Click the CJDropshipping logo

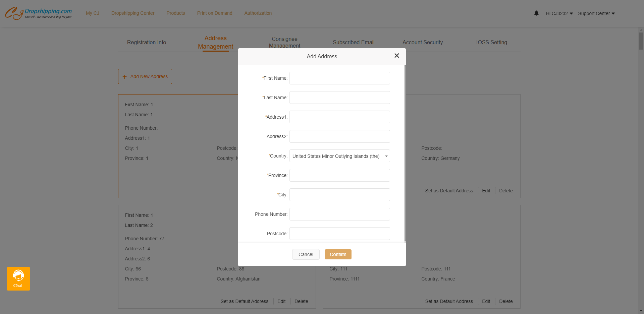click(39, 13)
